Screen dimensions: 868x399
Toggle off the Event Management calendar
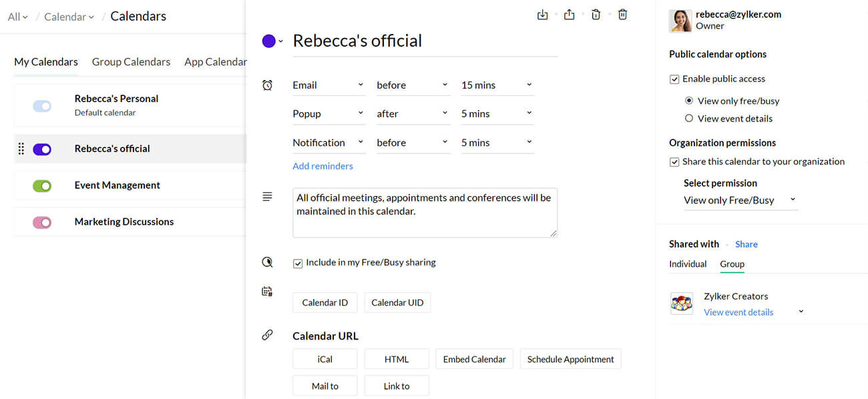click(42, 186)
